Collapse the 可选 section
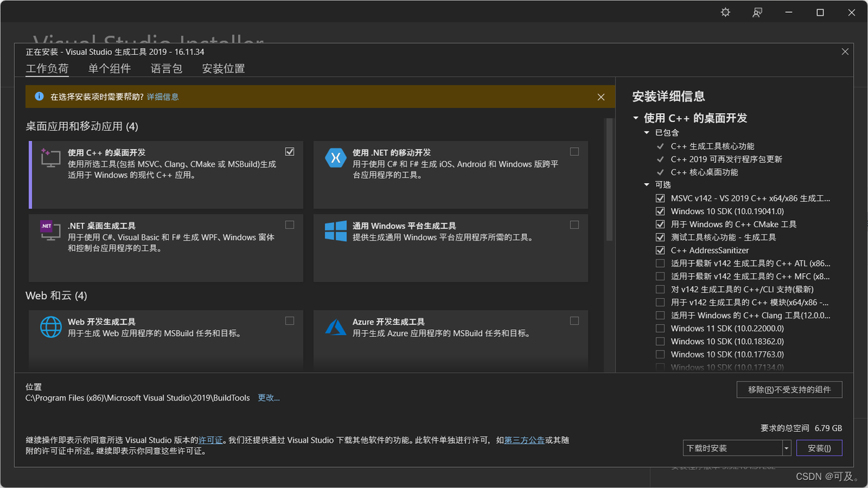This screenshot has height=488, width=868. [647, 185]
